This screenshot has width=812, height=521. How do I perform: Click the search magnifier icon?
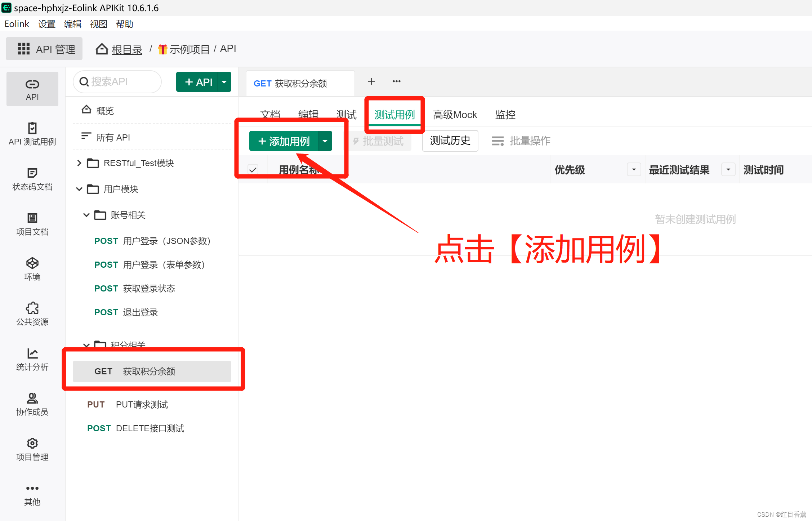click(84, 82)
